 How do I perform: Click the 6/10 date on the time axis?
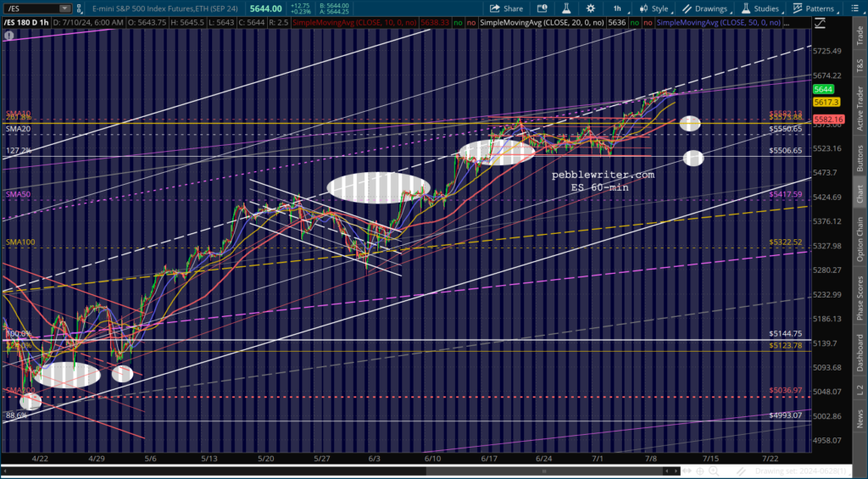(433, 459)
